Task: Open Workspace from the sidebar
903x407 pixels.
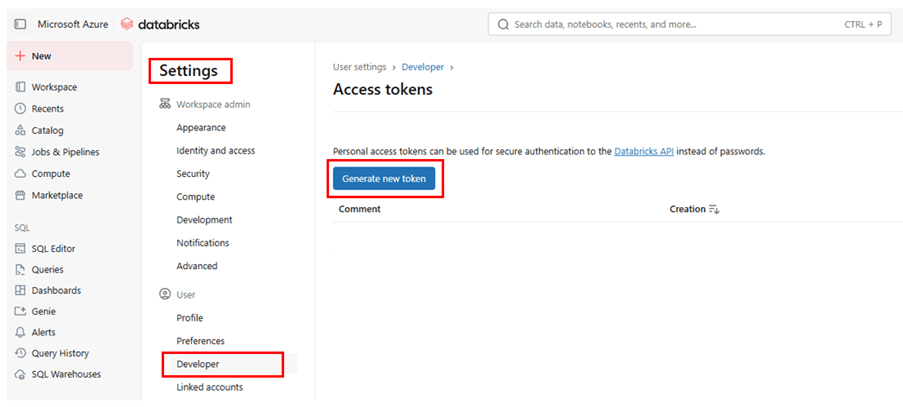Action: tap(53, 87)
